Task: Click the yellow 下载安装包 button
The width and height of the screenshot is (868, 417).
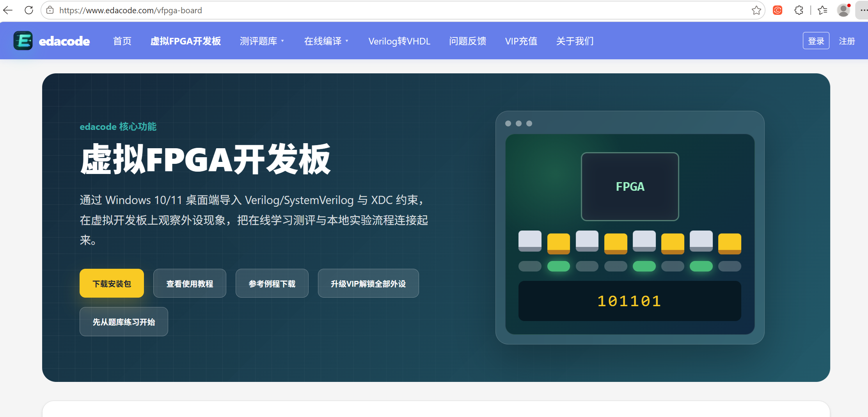Action: (112, 283)
